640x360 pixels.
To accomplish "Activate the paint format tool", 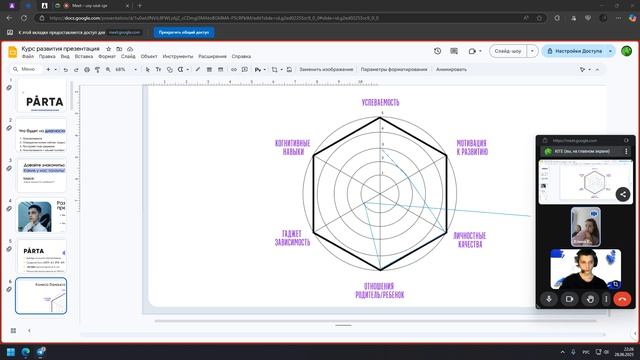I will tap(98, 70).
